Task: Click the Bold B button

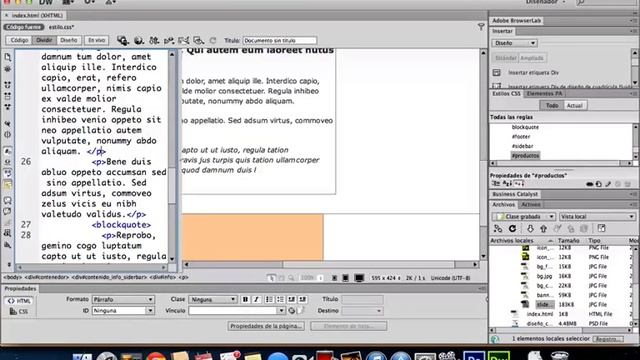Action: [245, 300]
